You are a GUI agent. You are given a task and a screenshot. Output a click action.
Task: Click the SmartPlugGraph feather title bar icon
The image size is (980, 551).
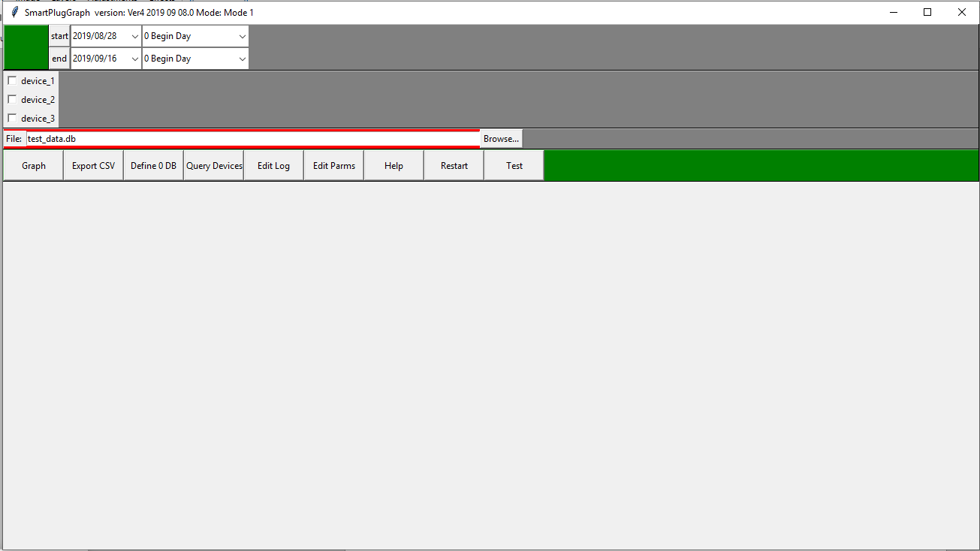pos(14,12)
